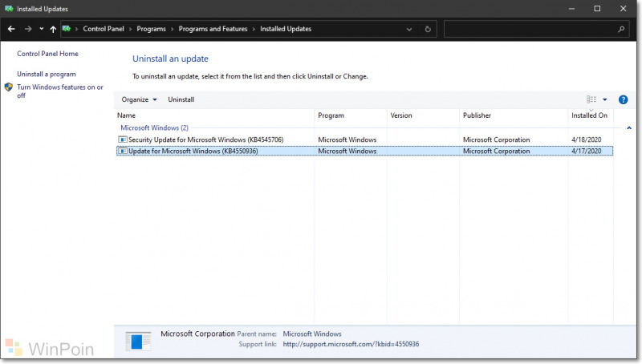
Task: Click the icon of KB4550936 update
Action: click(123, 151)
